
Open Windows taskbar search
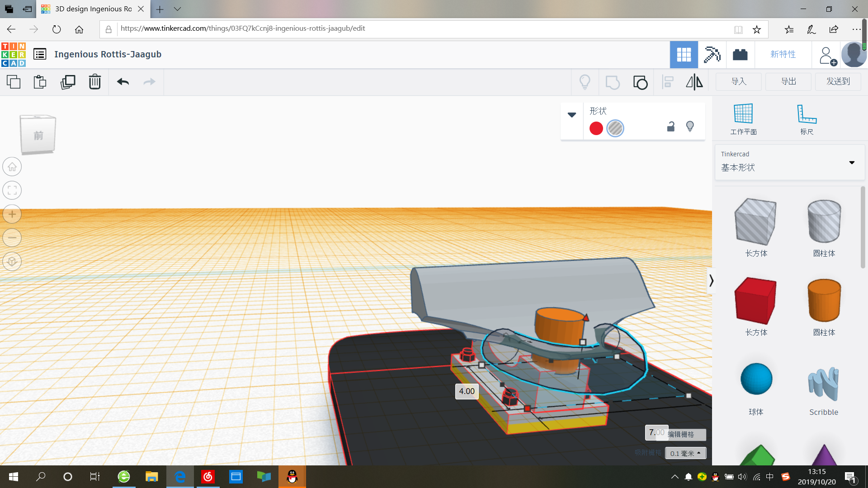(41, 477)
